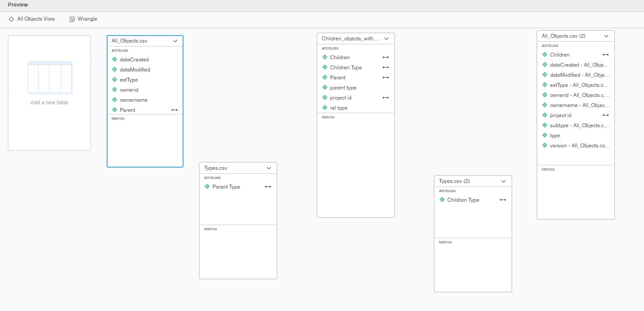Select the parent type attribute in Children_objects table
The image size is (644, 311).
(x=343, y=88)
